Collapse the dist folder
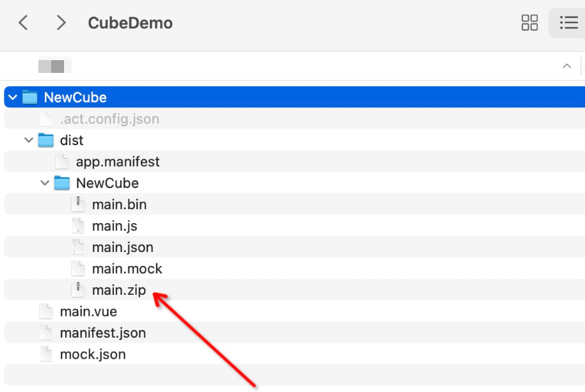585x392 pixels. pyautogui.click(x=29, y=141)
